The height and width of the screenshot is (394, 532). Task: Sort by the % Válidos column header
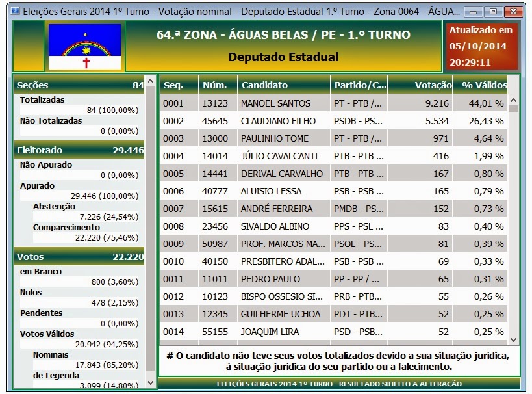coord(481,85)
